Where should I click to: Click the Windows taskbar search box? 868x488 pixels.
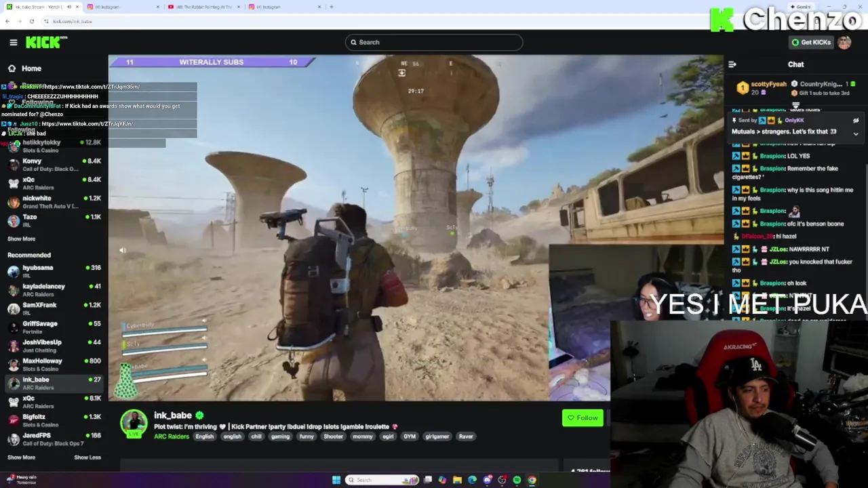(x=382, y=480)
